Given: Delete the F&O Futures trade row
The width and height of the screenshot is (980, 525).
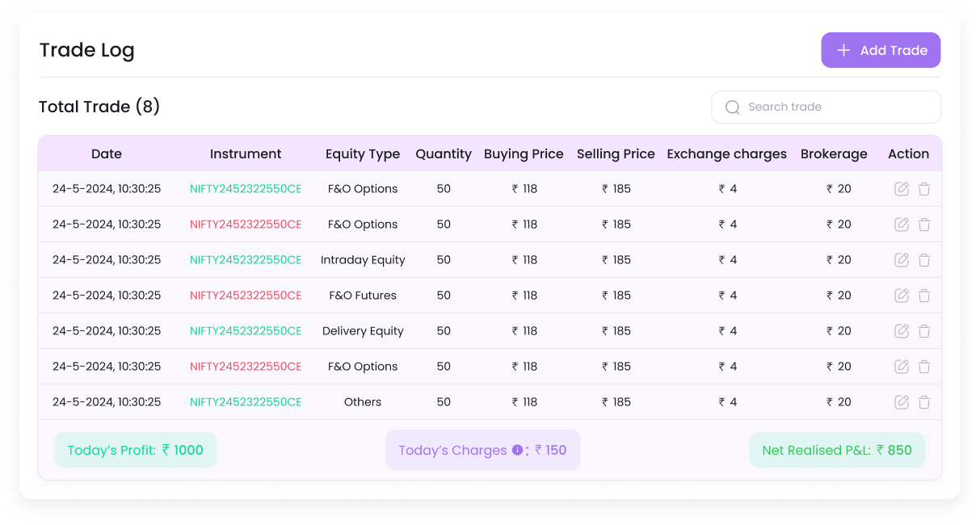Looking at the screenshot, I should [924, 296].
